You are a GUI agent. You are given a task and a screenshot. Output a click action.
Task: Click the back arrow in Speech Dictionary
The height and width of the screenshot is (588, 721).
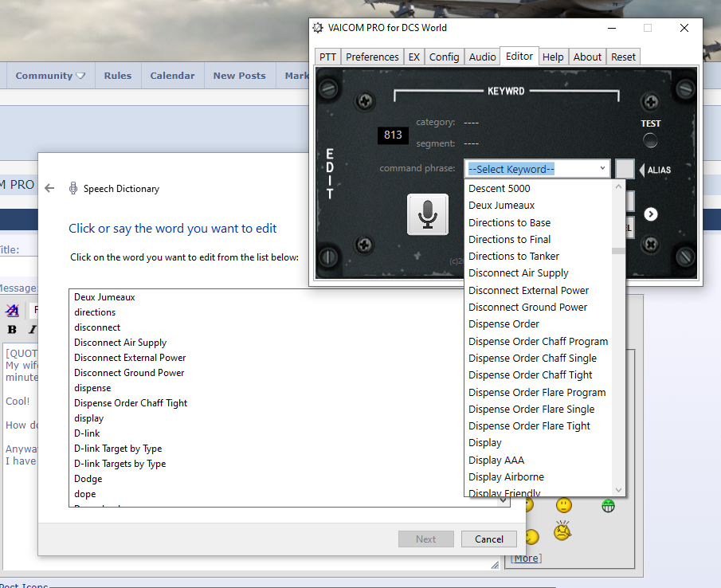49,188
